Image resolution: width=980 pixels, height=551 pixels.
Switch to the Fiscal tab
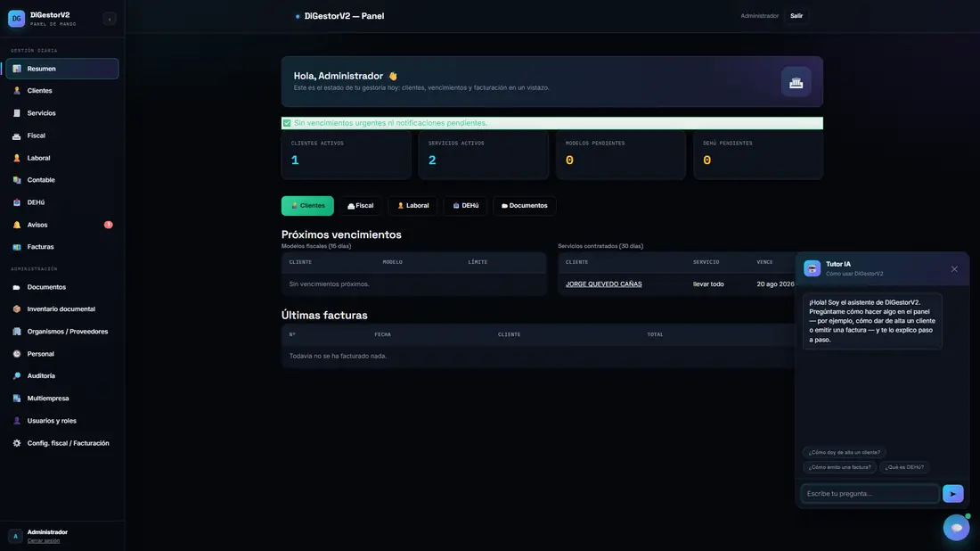coord(361,206)
